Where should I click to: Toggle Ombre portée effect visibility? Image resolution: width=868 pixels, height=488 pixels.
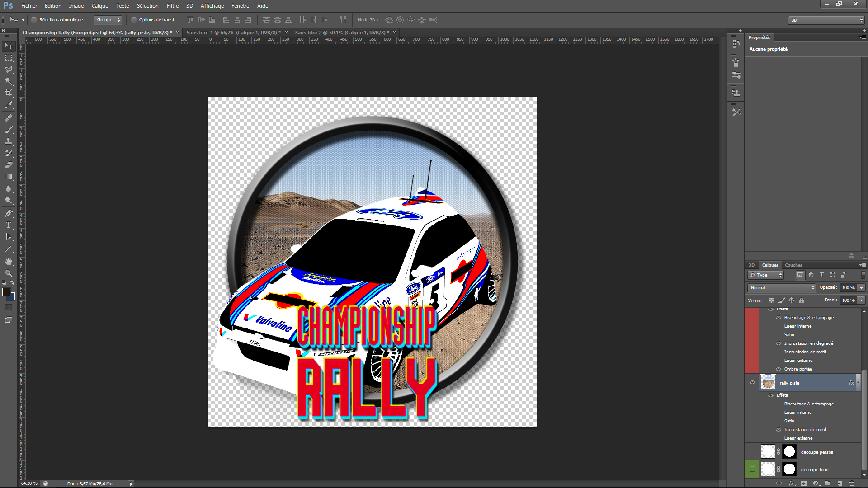tap(778, 369)
